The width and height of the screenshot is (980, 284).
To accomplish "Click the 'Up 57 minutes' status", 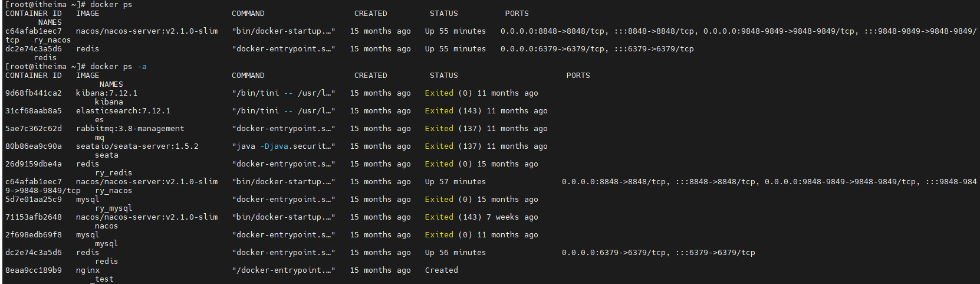I will coord(456,182).
